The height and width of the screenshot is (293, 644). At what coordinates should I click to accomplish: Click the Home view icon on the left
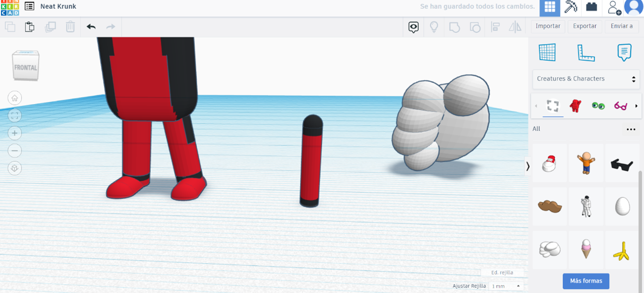point(14,98)
